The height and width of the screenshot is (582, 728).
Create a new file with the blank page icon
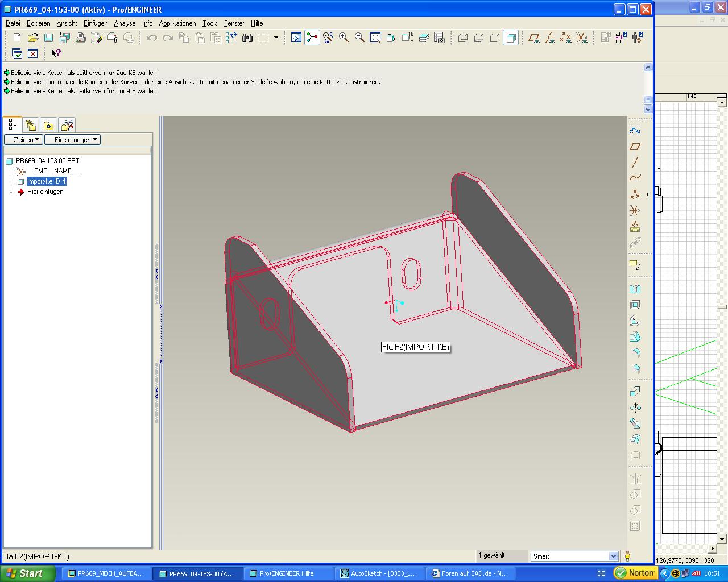pos(16,38)
